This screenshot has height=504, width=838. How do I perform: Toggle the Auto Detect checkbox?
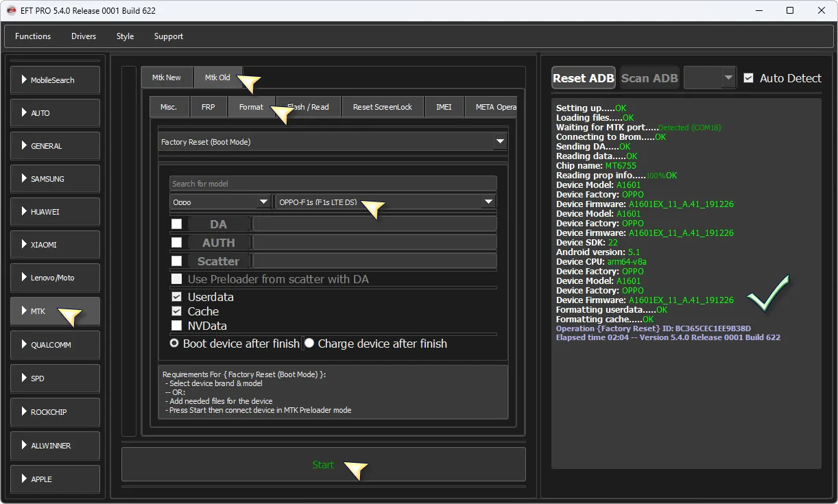point(748,78)
